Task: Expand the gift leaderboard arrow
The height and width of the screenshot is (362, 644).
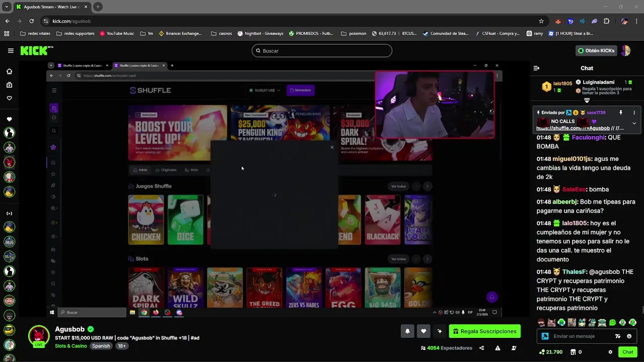Action: [x=587, y=101]
